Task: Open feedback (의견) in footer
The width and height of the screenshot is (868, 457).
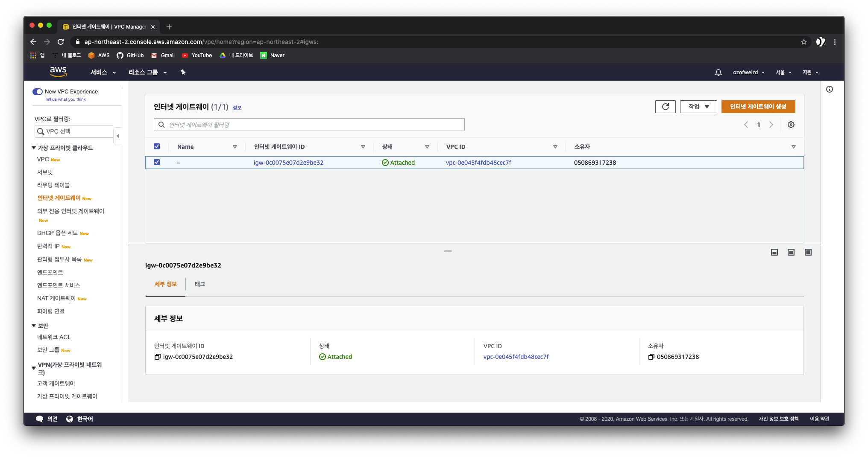Action: [47, 419]
